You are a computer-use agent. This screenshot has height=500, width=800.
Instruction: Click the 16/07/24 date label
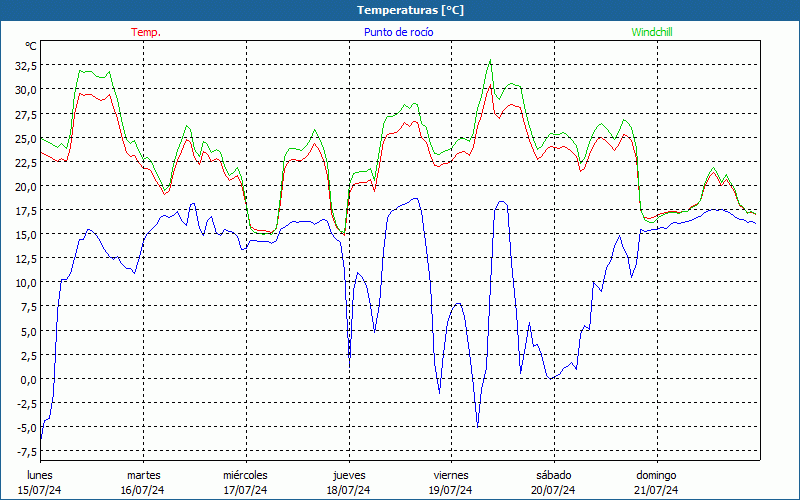pos(143,490)
